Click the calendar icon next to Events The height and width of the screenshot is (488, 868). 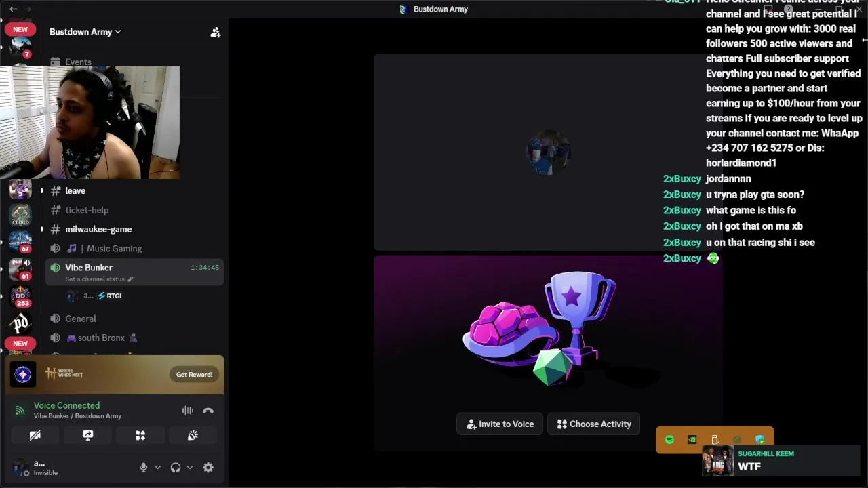pyautogui.click(x=55, y=62)
